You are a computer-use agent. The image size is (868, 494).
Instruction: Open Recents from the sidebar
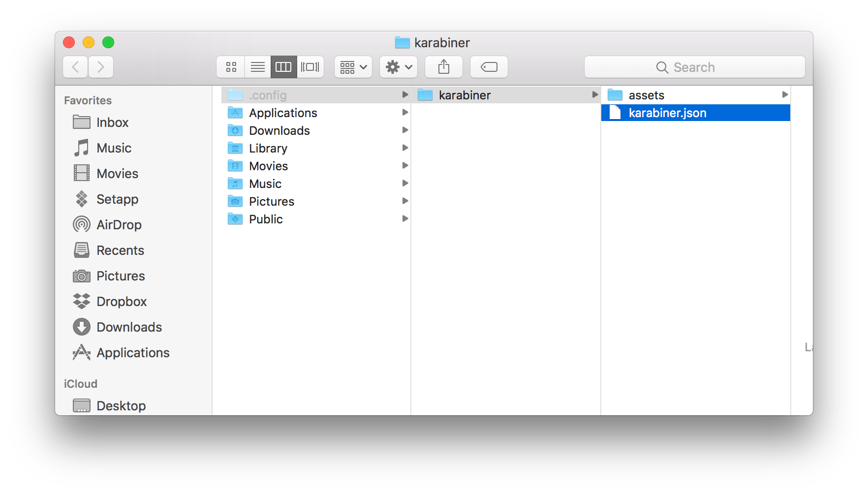tap(120, 250)
